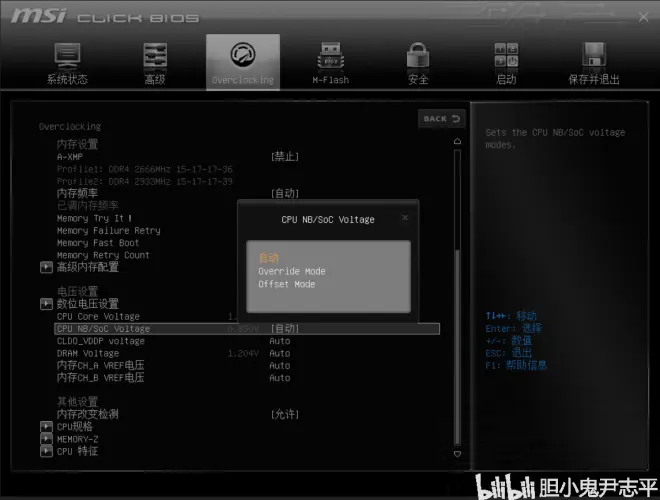Open the CPU NB/SoC Voltage [自动] value
The width and height of the screenshot is (660, 500).
tap(285, 328)
